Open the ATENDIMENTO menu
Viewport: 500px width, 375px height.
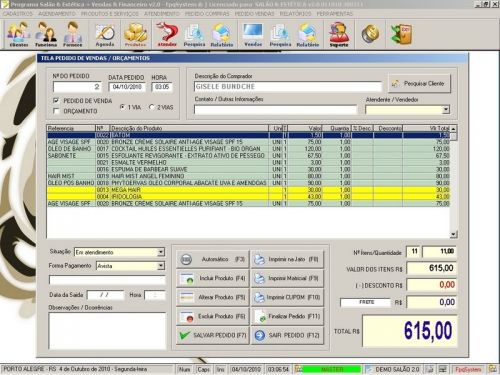[x=162, y=14]
